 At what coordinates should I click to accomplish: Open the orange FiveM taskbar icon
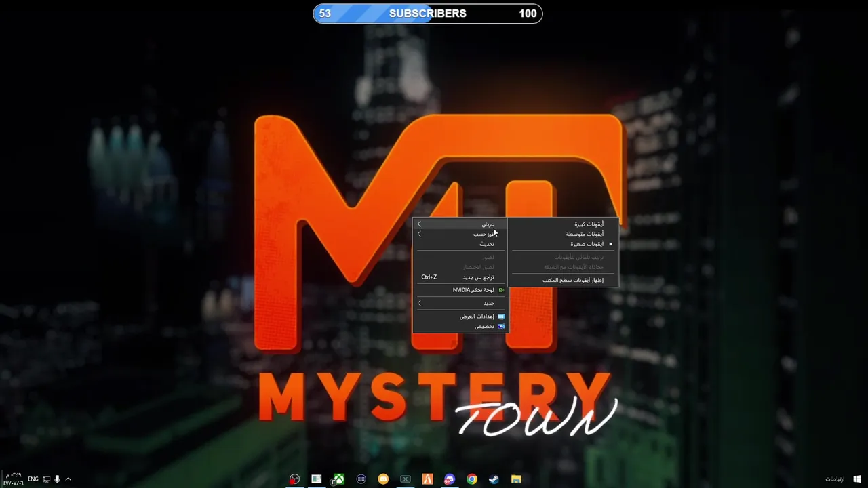click(x=427, y=479)
